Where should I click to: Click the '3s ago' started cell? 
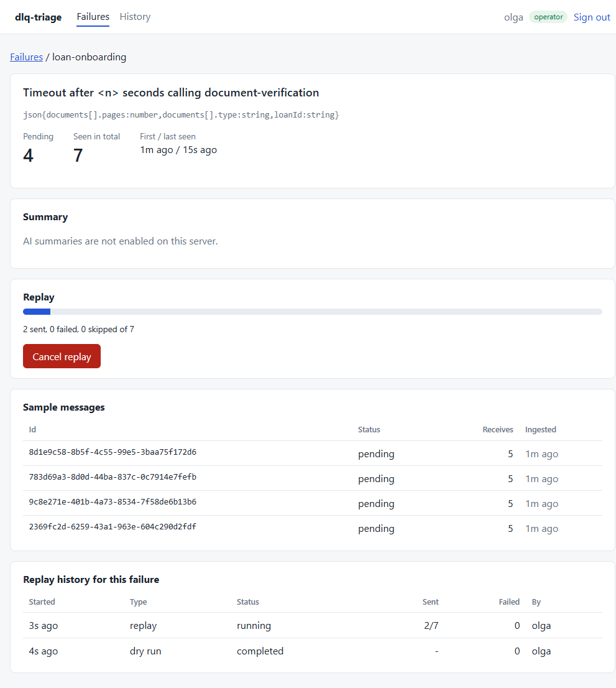tap(44, 626)
